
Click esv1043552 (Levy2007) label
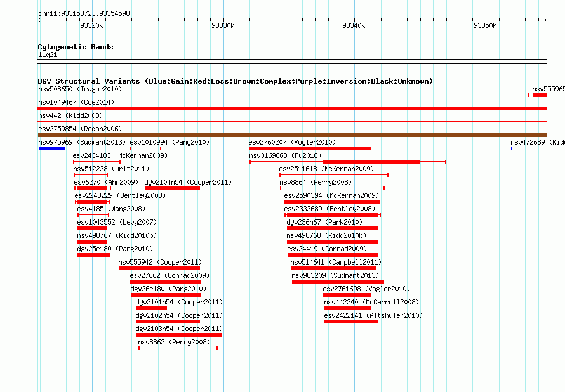(117, 222)
